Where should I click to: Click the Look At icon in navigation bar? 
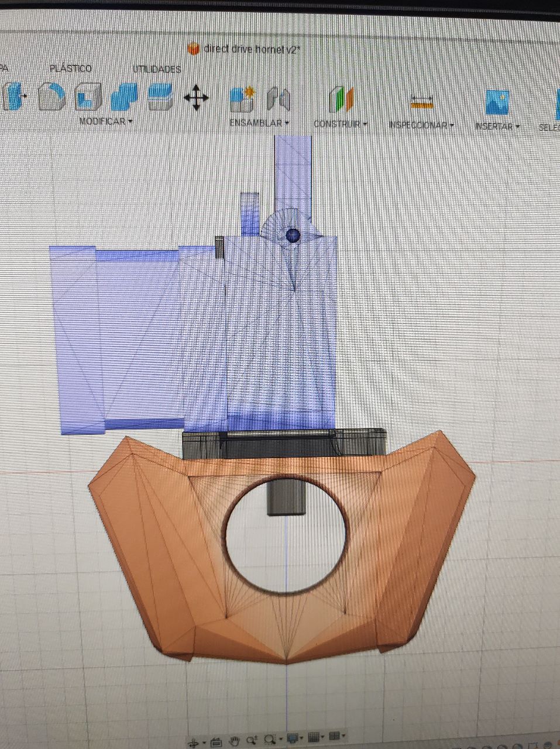coord(215,741)
